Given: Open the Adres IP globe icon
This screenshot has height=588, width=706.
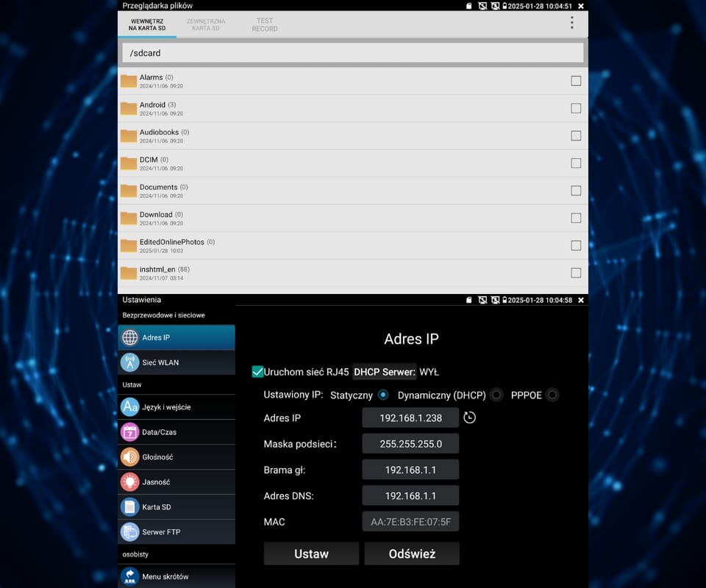Looking at the screenshot, I should (x=130, y=337).
